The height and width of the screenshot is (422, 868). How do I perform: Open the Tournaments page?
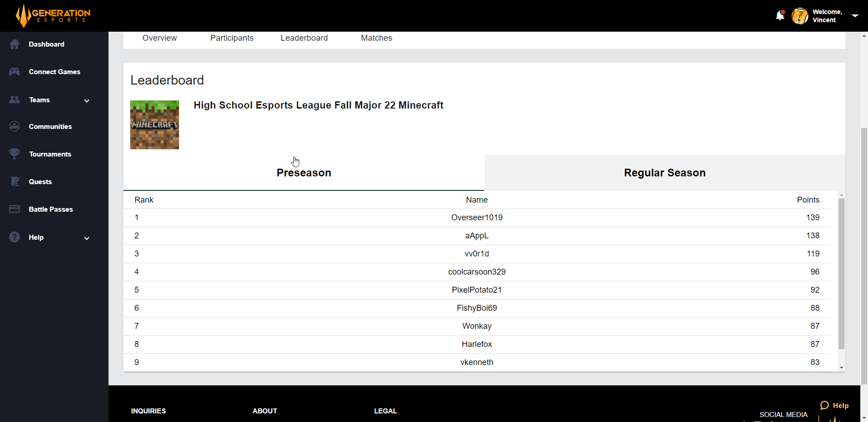tap(50, 154)
